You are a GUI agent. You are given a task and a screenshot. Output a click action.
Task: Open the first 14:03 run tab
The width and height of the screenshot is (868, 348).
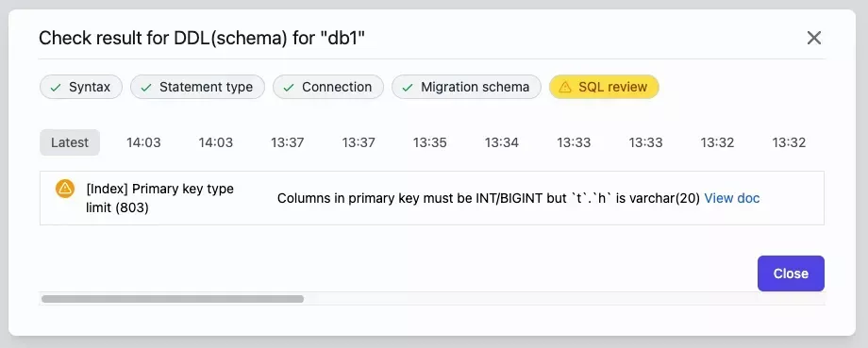(x=143, y=142)
